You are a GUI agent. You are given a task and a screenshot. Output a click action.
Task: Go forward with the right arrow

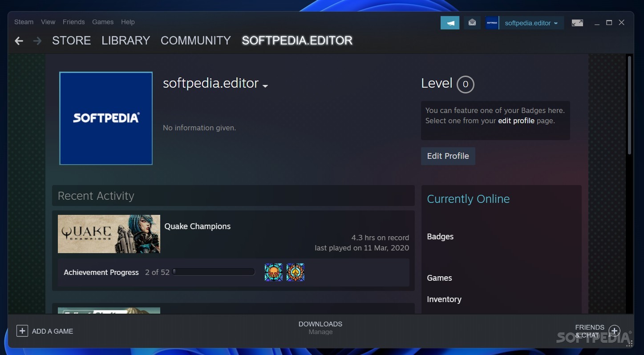coord(37,41)
